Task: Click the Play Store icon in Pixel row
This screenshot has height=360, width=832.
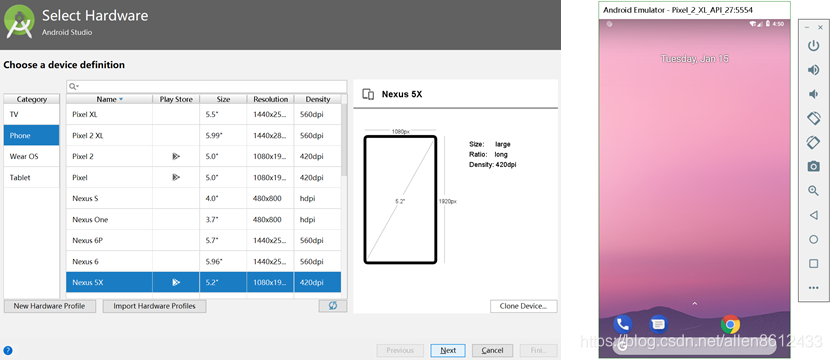Action: [x=176, y=177]
